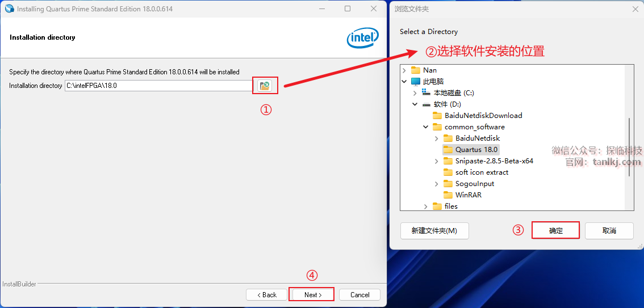Select the 本地磁盘 (C:) label
The width and height of the screenshot is (644, 308).
(x=454, y=93)
